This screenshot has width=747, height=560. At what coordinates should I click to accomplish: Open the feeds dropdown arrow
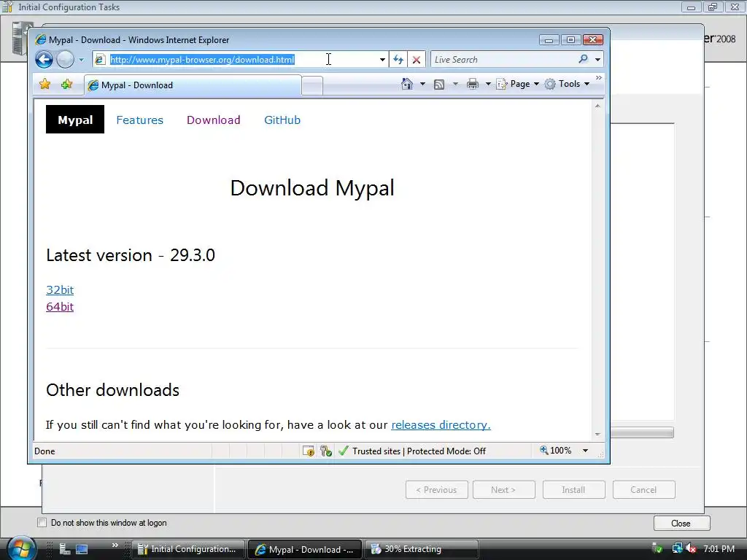click(455, 84)
